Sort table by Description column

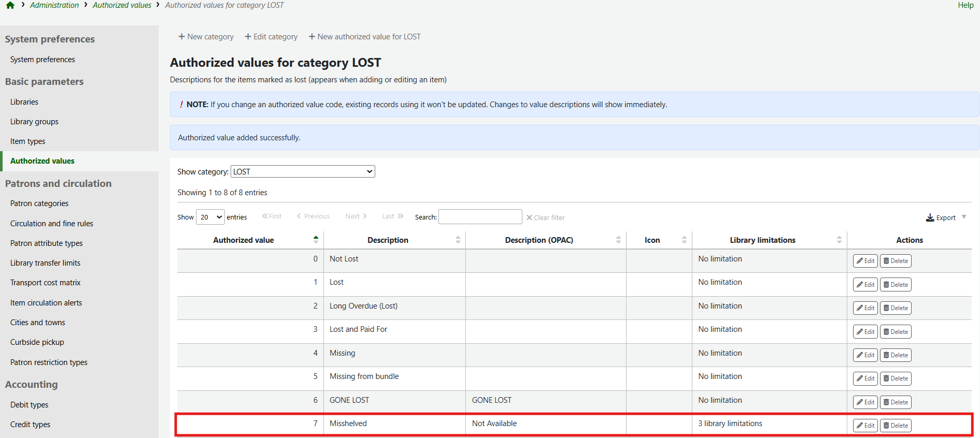pyautogui.click(x=458, y=240)
